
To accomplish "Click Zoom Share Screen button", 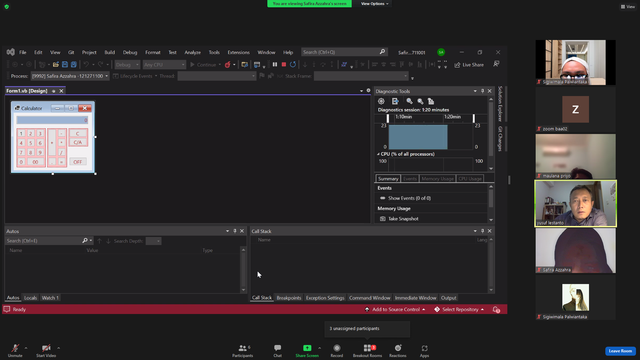I will point(307,350).
